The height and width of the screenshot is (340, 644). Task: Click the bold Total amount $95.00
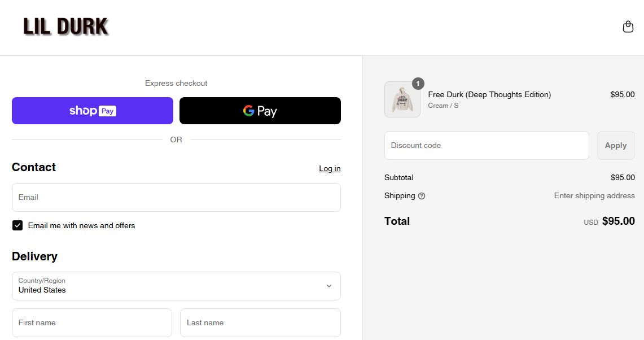pos(619,221)
